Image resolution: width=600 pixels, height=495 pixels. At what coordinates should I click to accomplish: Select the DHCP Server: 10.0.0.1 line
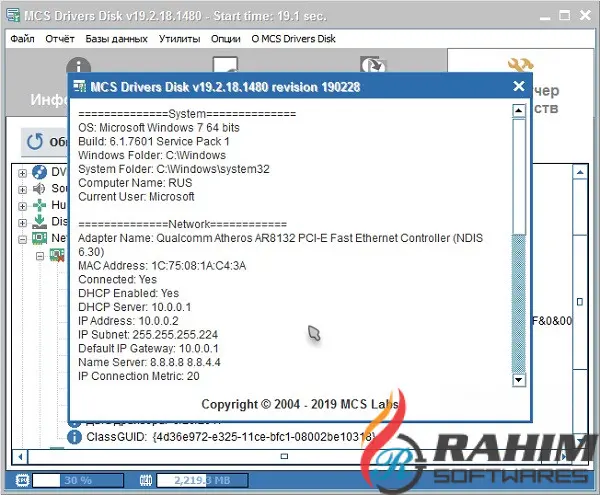[x=135, y=307]
